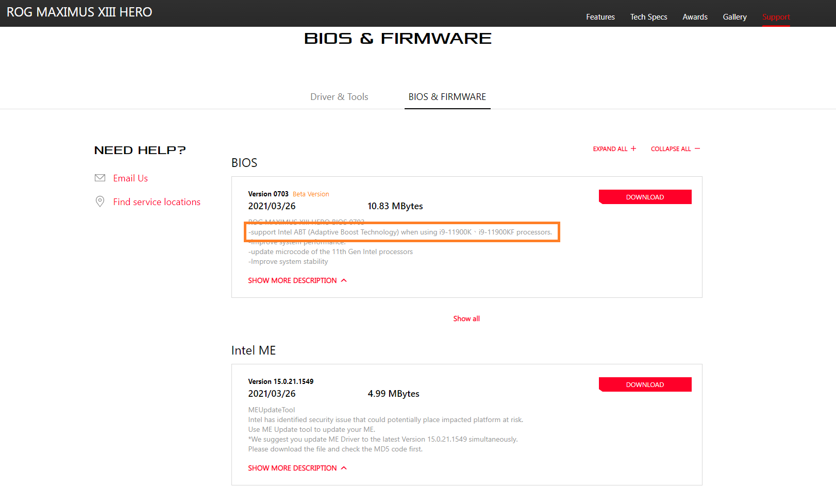The width and height of the screenshot is (836, 504).
Task: Click the Show all BIOS link
Action: [x=466, y=318]
